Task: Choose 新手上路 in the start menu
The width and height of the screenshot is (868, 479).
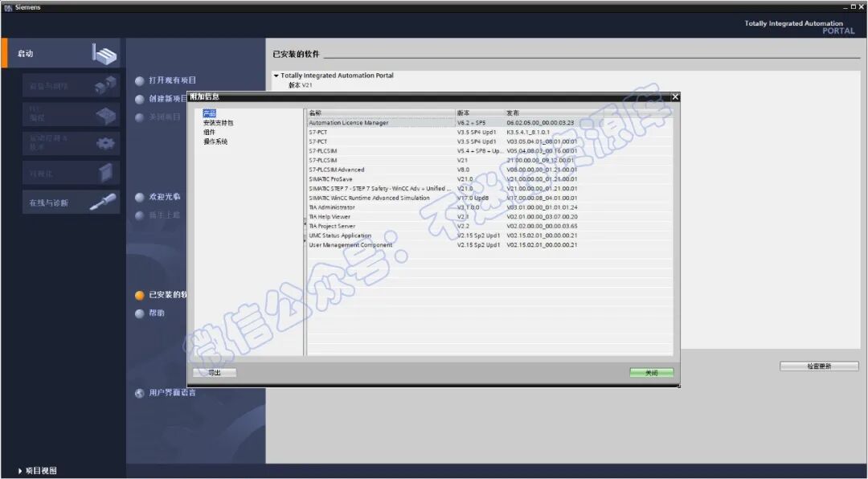Action: click(165, 215)
